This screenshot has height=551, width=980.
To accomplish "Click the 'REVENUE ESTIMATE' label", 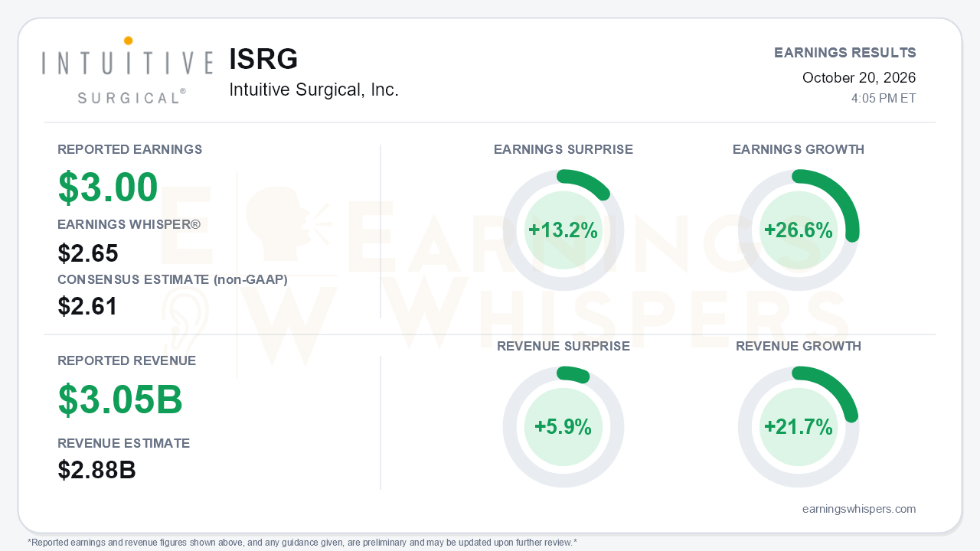I will tap(124, 443).
